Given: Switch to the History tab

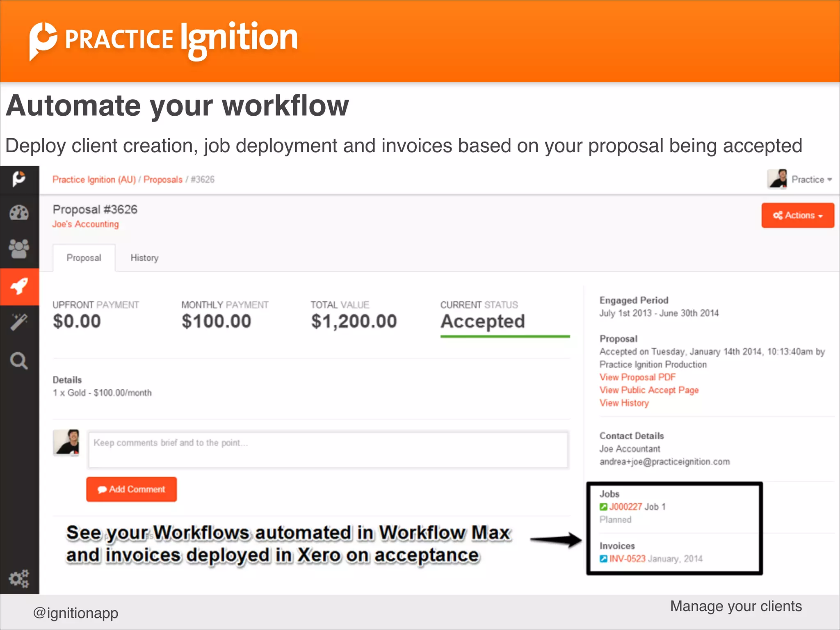Looking at the screenshot, I should click(144, 258).
